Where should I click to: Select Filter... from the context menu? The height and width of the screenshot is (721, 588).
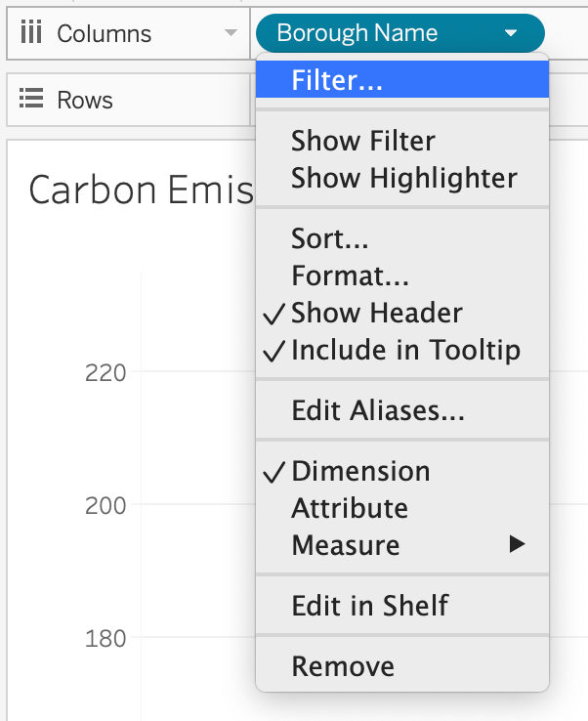[336, 81]
